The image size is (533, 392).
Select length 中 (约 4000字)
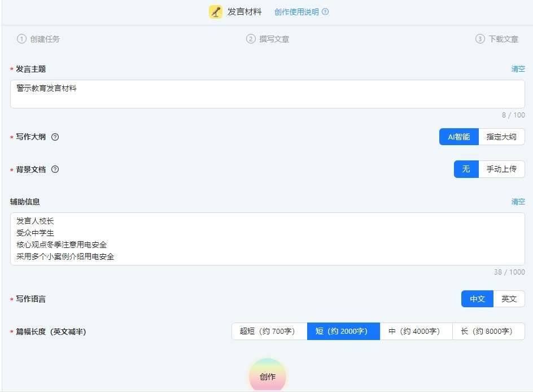tap(416, 332)
